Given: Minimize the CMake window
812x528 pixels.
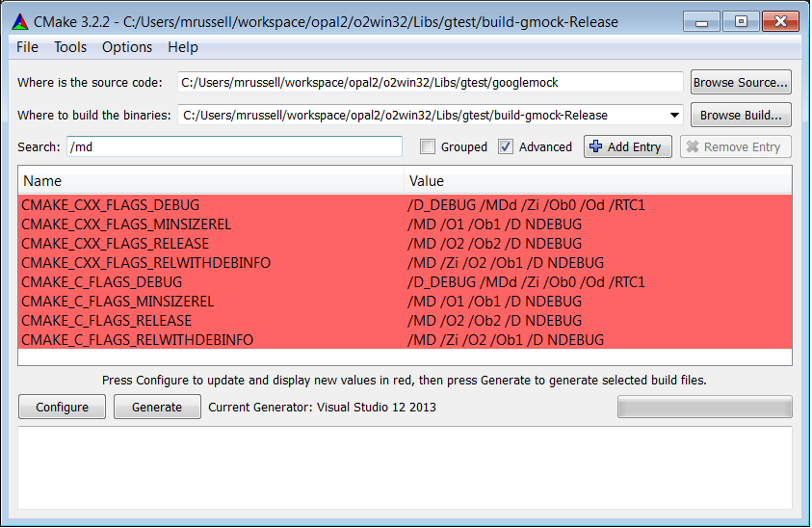Looking at the screenshot, I should point(701,22).
